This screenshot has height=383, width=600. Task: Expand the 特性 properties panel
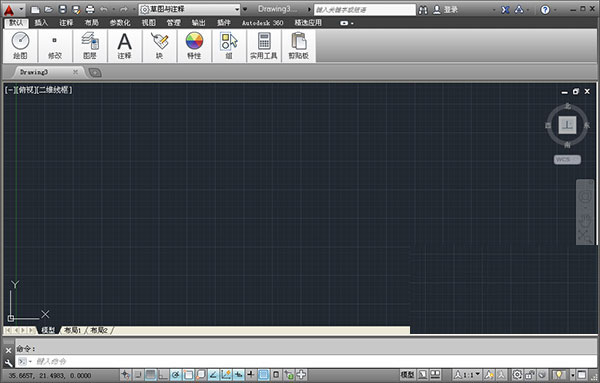click(194, 46)
